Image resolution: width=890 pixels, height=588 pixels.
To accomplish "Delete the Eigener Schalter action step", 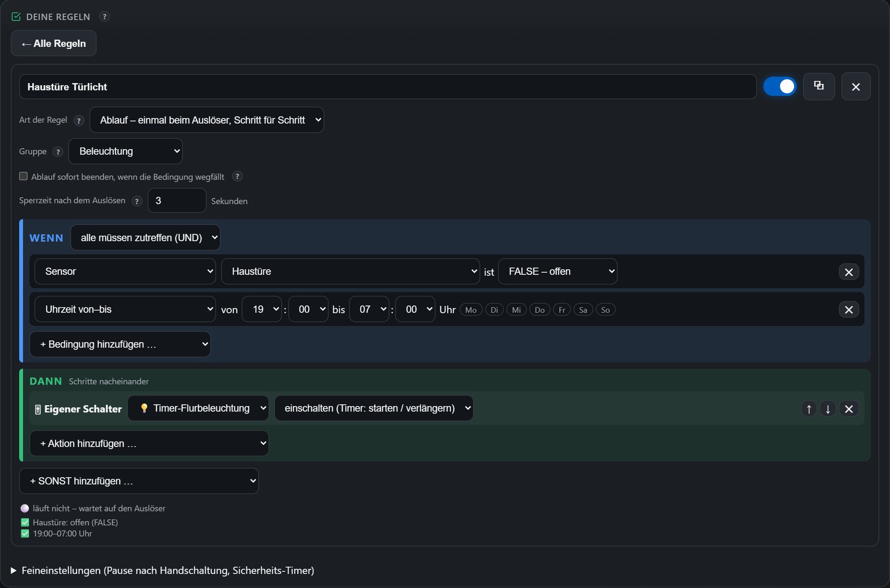I will [x=849, y=409].
